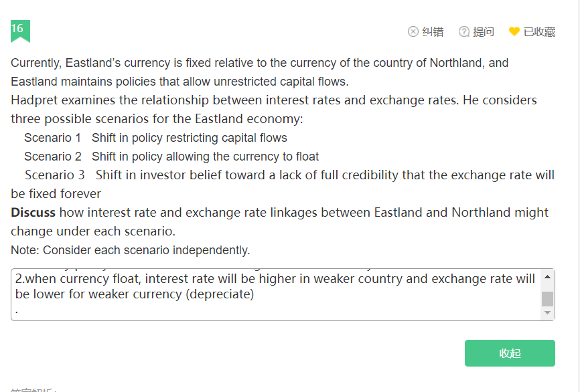Click the bold Discuss word
580x392 pixels.
pyautogui.click(x=33, y=213)
